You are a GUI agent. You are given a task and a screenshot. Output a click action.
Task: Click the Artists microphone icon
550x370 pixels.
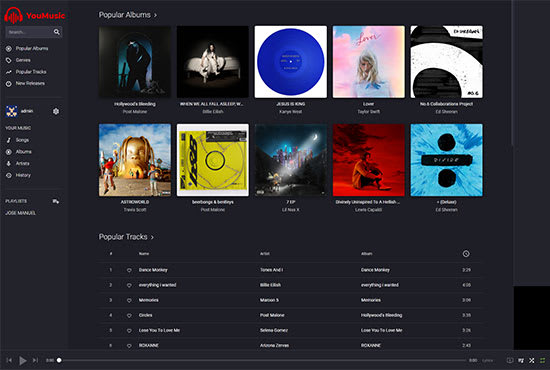[x=9, y=163]
